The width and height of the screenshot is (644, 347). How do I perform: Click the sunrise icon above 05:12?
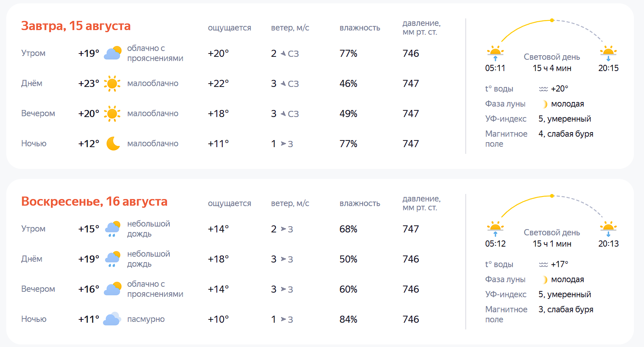tap(495, 229)
